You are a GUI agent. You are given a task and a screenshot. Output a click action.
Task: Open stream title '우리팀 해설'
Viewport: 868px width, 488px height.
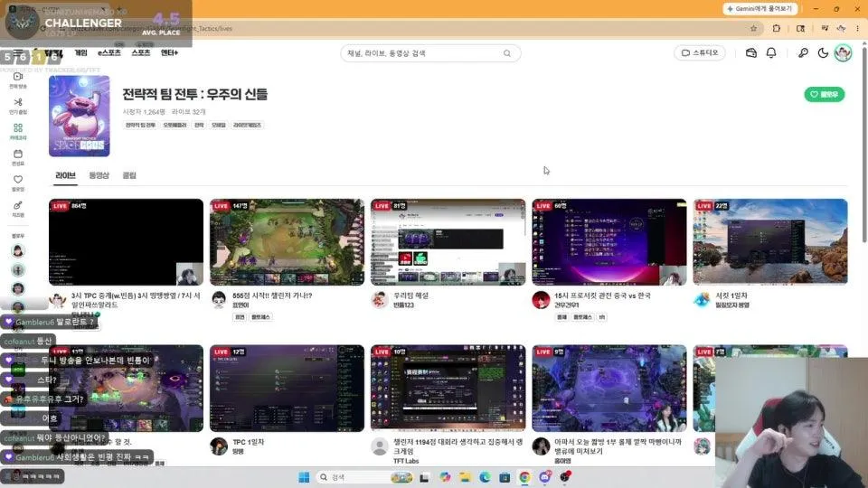point(410,296)
